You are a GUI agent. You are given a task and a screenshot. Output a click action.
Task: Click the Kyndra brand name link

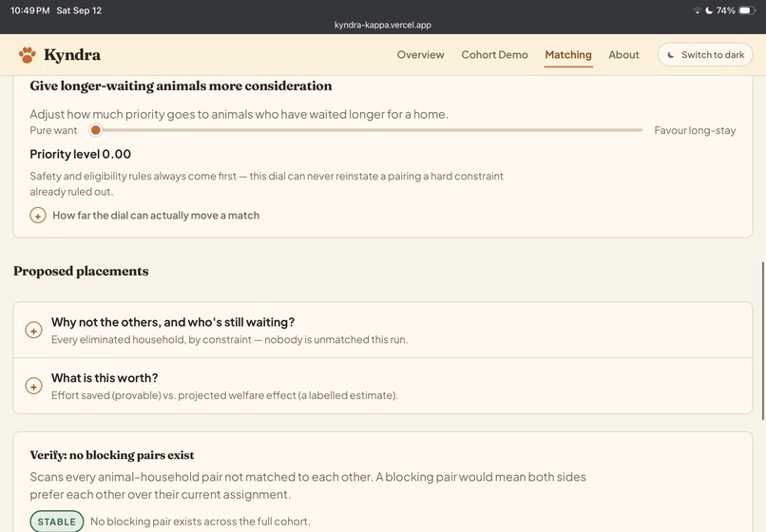(72, 55)
